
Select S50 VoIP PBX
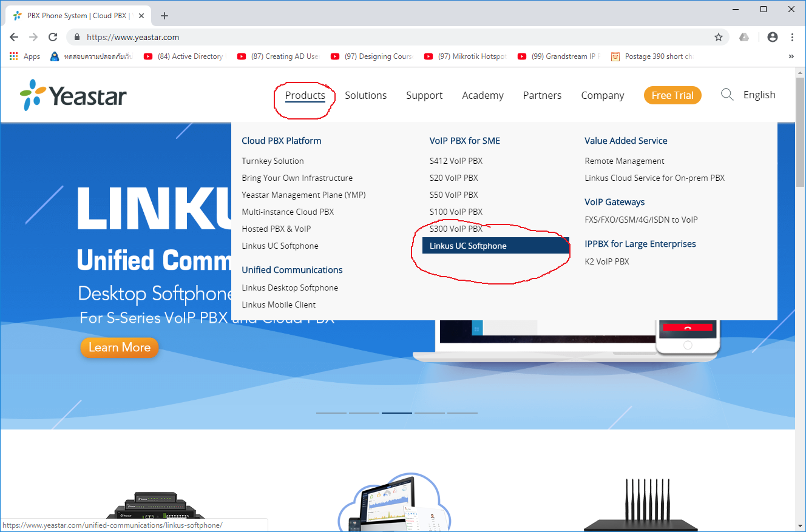(454, 195)
